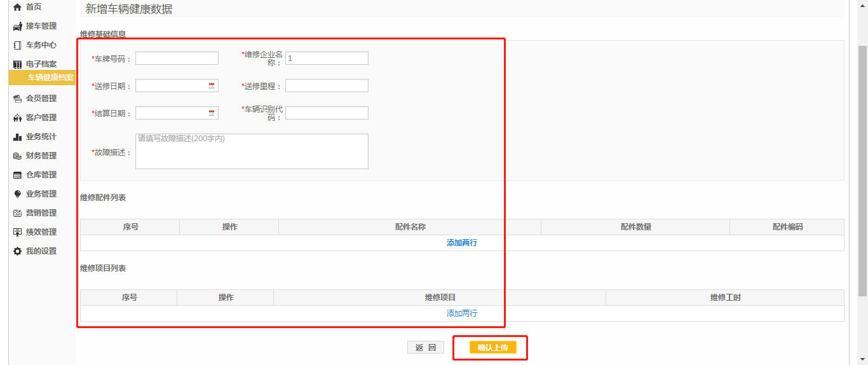The width and height of the screenshot is (868, 365).
Task: Click 添加两行 in 维修配件列表
Action: (461, 243)
